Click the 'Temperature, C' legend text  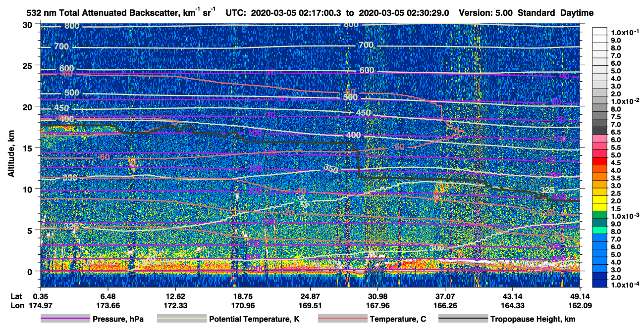pyautogui.click(x=398, y=319)
